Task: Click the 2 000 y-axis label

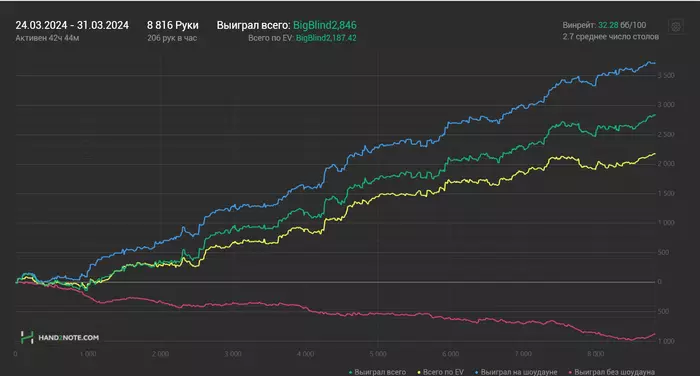Action: tap(666, 164)
